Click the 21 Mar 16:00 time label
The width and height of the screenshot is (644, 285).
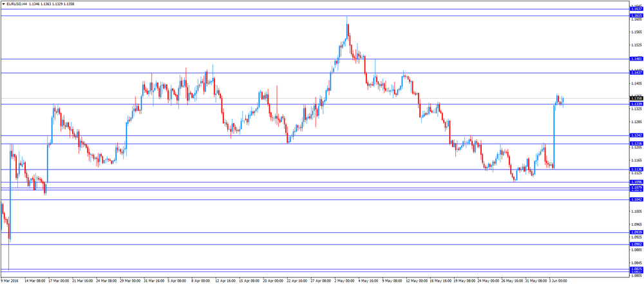pyautogui.click(x=82, y=282)
